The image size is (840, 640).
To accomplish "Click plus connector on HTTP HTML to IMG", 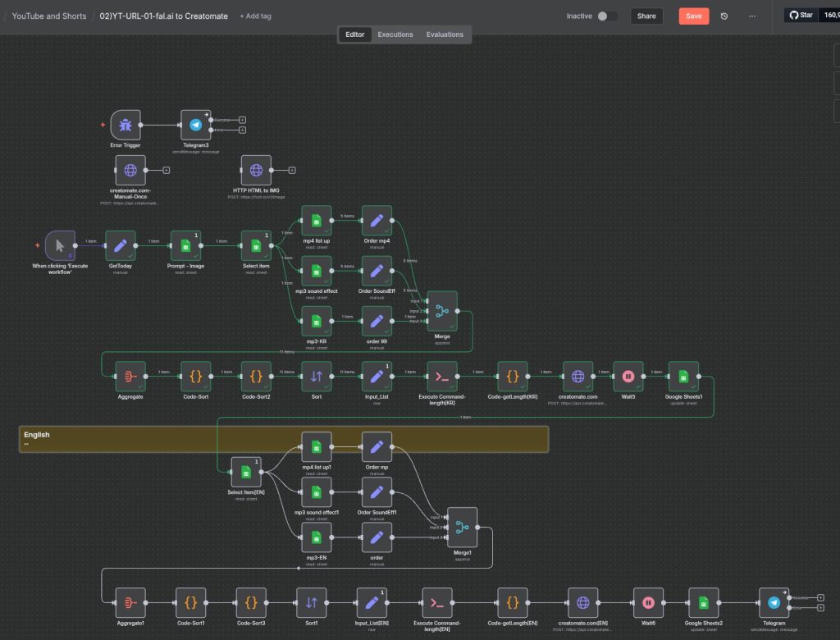I will [292, 171].
